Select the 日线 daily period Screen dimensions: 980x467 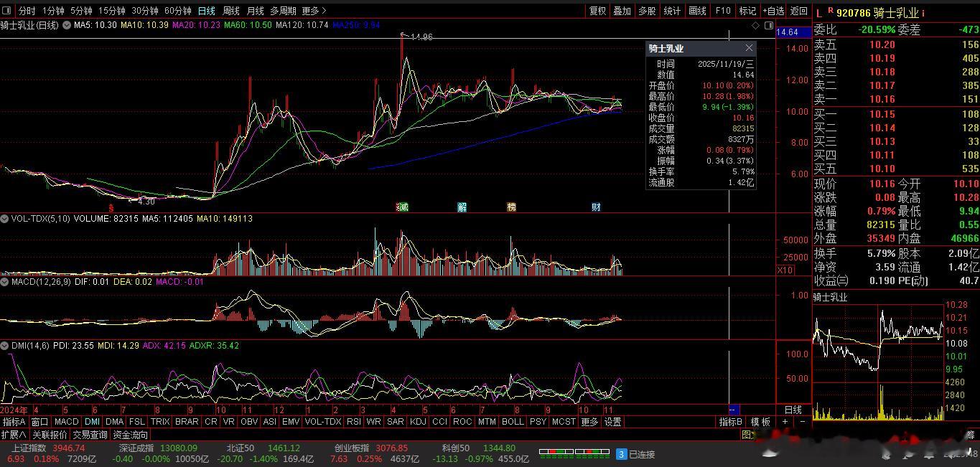[x=206, y=11]
